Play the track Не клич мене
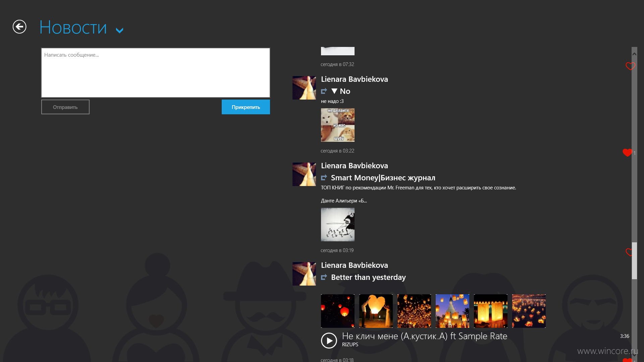The height and width of the screenshot is (362, 644). [329, 341]
